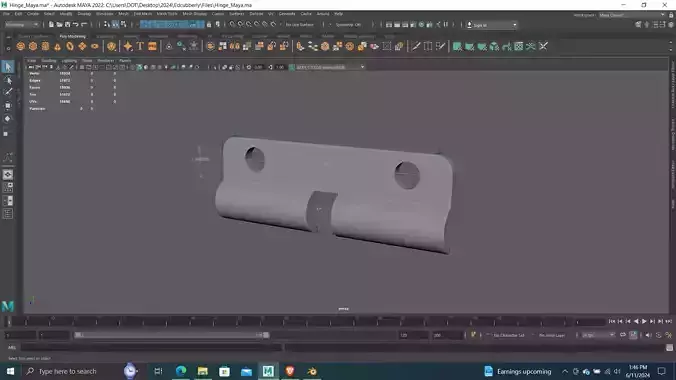This screenshot has width=676, height=380.
Task: Open the viewport Shading menu
Action: [49, 61]
